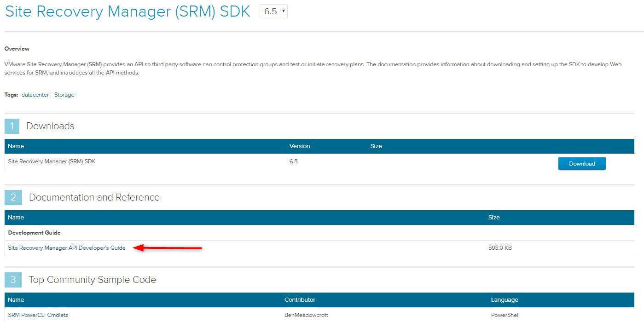644x322 pixels.
Task: Click the Downloads section heading
Action: click(50, 126)
